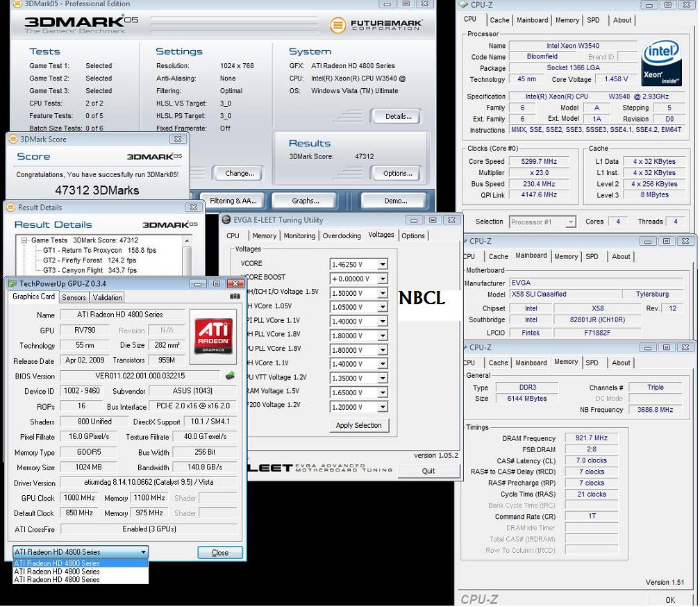Close the Result Details window
This screenshot has height=607, width=700.
[x=193, y=208]
